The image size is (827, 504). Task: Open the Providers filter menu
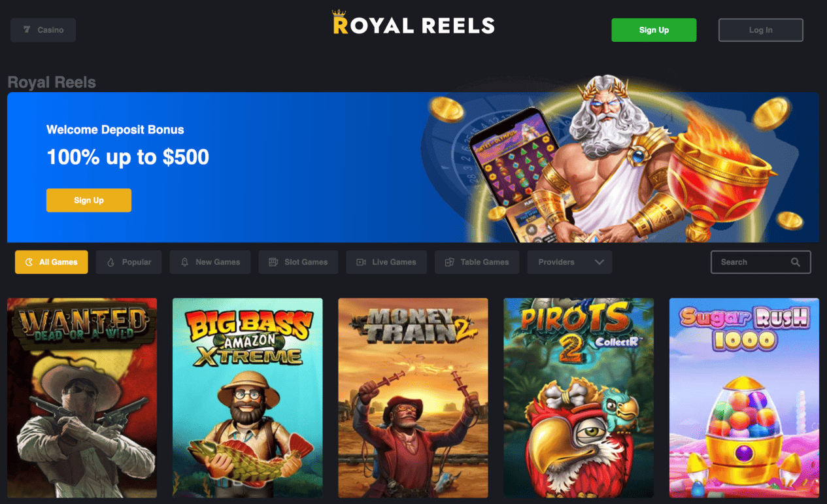(x=569, y=262)
